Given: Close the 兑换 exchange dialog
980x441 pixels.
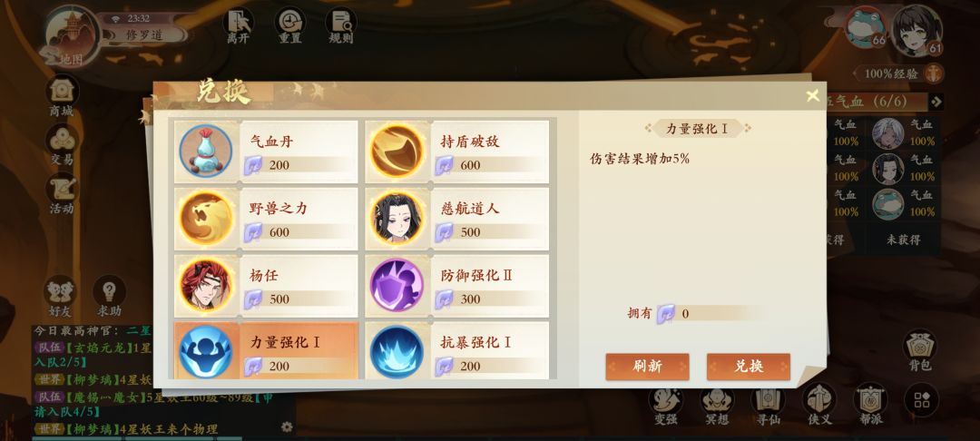Looking at the screenshot, I should [812, 95].
